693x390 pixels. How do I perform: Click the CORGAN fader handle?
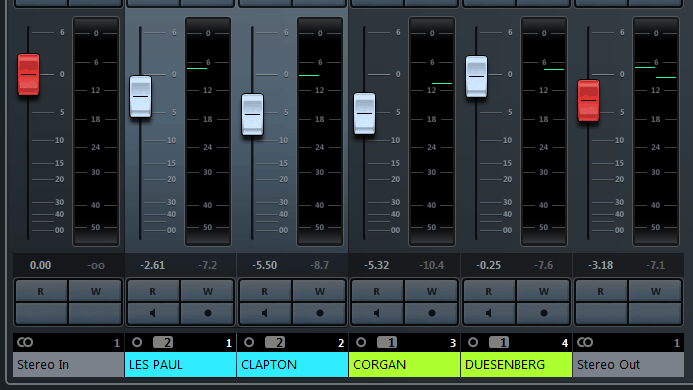(365, 114)
